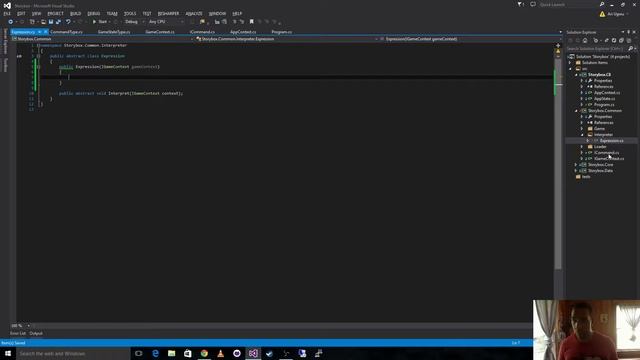This screenshot has height=360, width=640.
Task: Collapse the Storybox.CB project node
Action: [576, 75]
